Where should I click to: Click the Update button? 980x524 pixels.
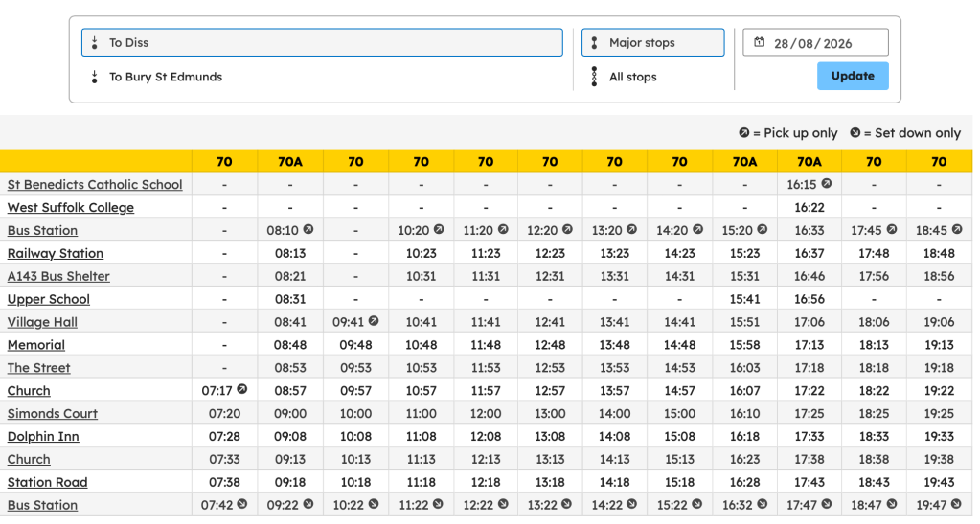coord(853,76)
